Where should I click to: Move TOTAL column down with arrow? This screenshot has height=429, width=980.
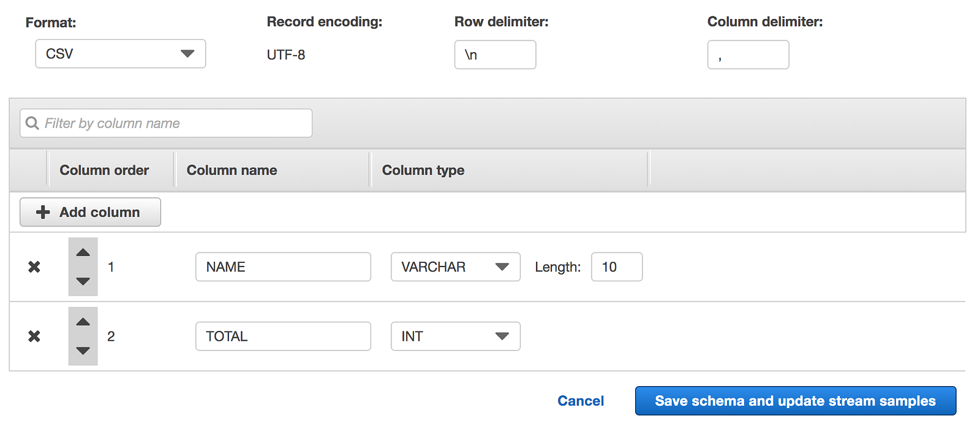[x=83, y=351]
